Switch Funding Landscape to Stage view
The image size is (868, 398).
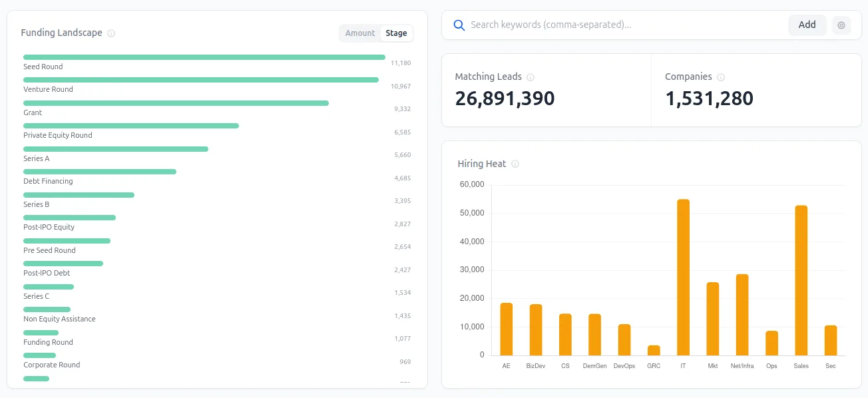click(396, 33)
